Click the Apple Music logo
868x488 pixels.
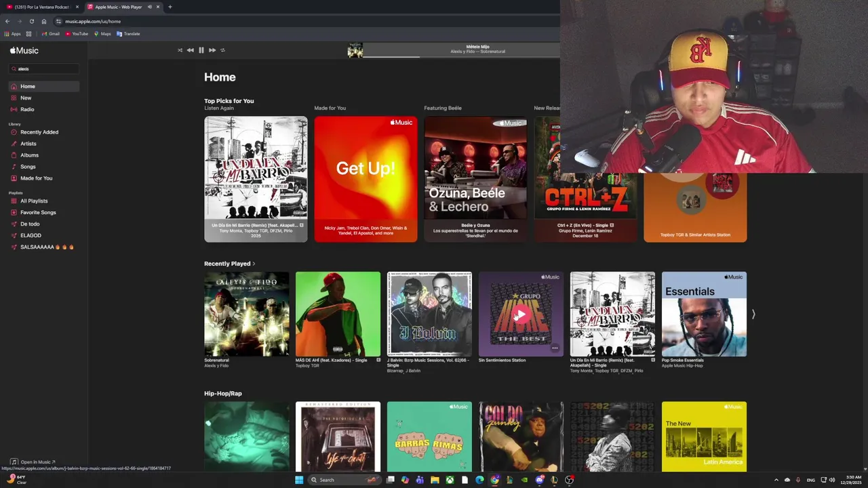24,50
